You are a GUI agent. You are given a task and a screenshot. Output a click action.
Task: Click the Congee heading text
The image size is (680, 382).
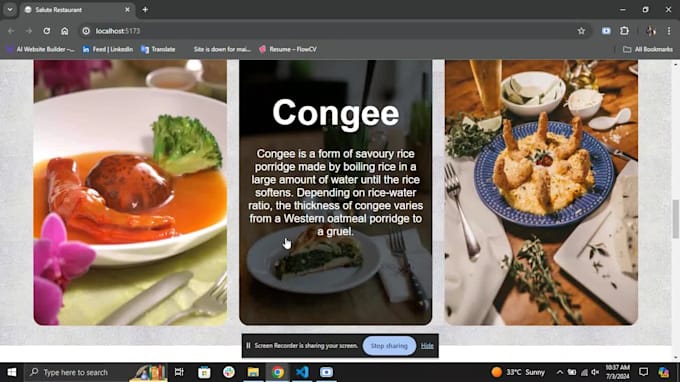point(336,113)
